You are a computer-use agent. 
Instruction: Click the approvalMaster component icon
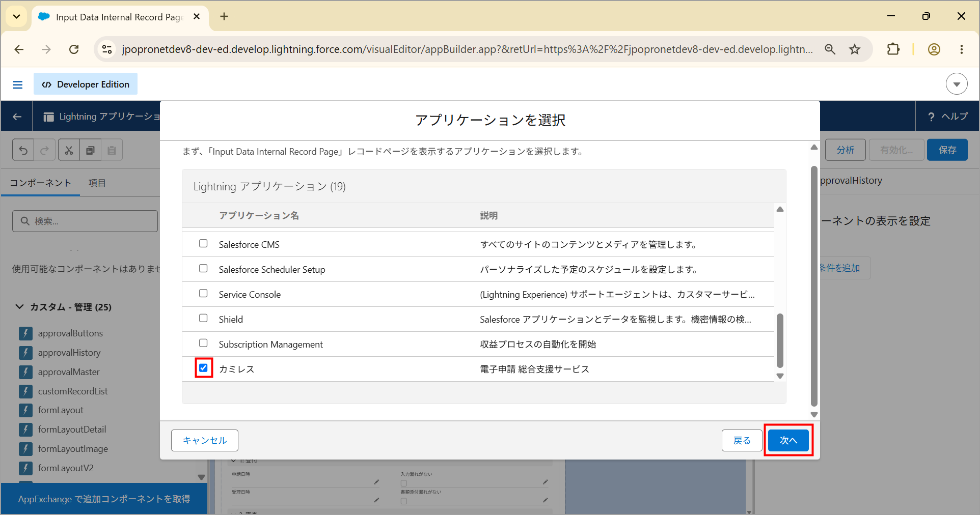pos(26,372)
